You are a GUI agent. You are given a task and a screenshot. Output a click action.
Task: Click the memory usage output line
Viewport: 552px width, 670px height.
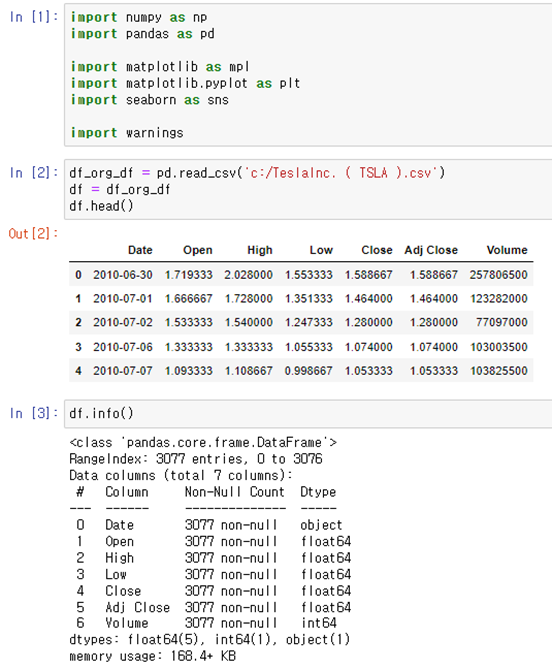[153, 656]
